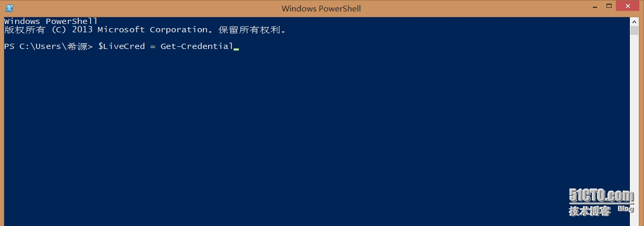Image resolution: width=644 pixels, height=226 pixels.
Task: Click the 51CTO.com watermark logo
Action: [601, 196]
